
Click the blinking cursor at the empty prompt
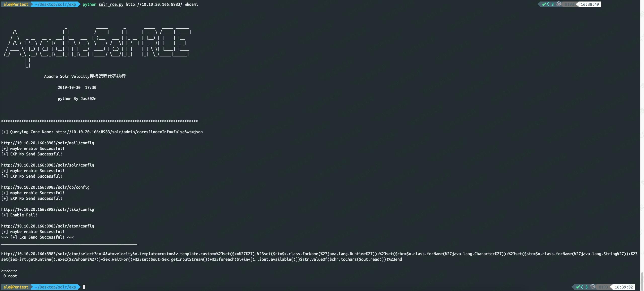tap(84, 287)
